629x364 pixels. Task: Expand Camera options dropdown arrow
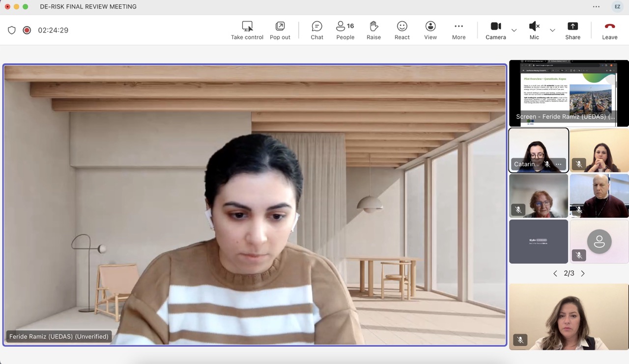click(514, 30)
